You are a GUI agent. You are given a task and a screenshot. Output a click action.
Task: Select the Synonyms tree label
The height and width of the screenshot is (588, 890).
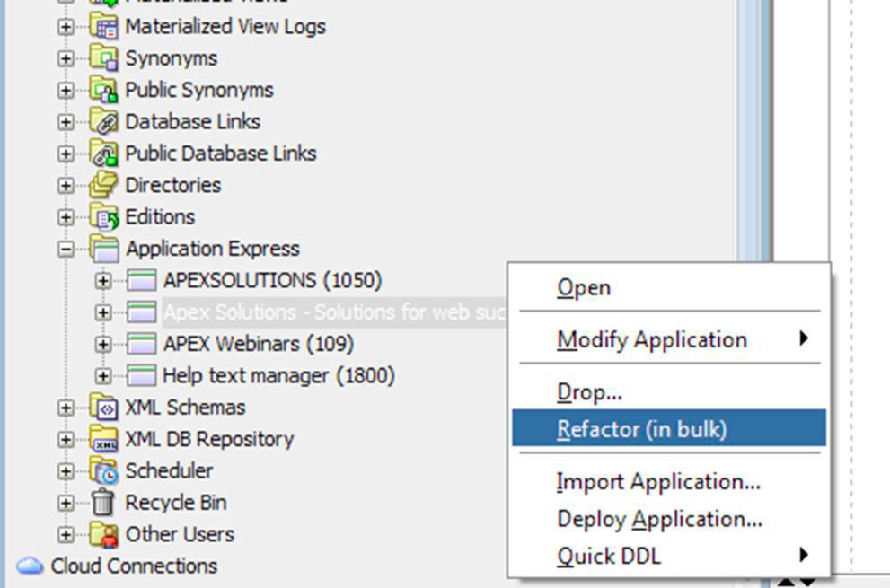(172, 58)
